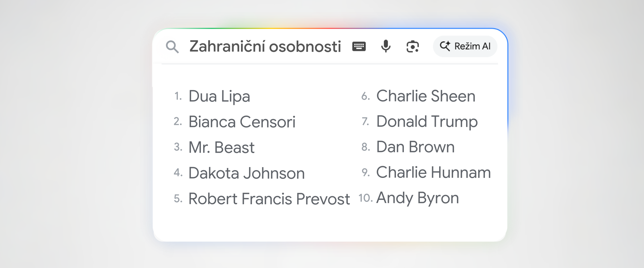
Task: Click on Dakota Johnson
Action: coord(246,173)
